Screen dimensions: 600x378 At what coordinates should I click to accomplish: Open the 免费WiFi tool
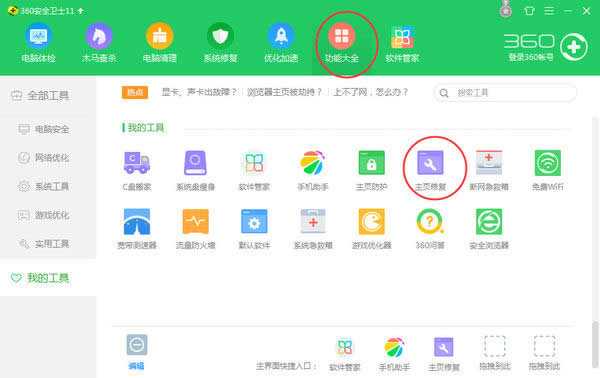tap(548, 170)
